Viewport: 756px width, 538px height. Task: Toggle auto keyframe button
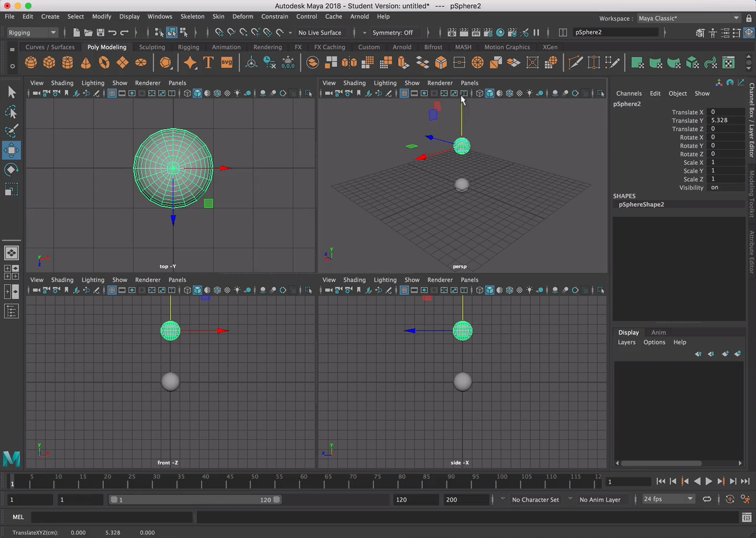pyautogui.click(x=730, y=499)
